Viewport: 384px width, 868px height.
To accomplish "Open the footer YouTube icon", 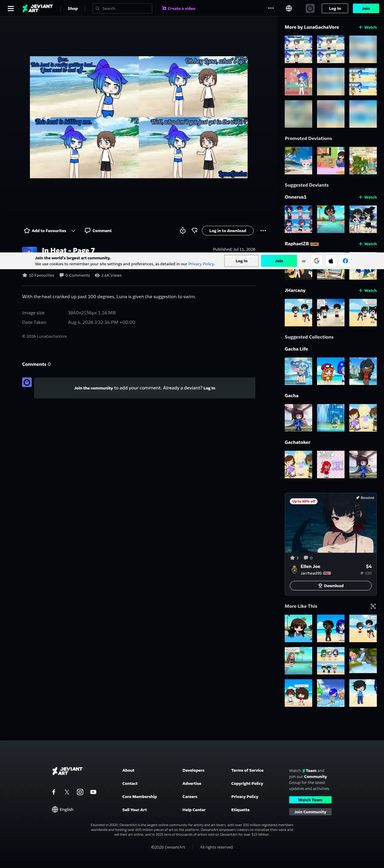I will pos(93,792).
